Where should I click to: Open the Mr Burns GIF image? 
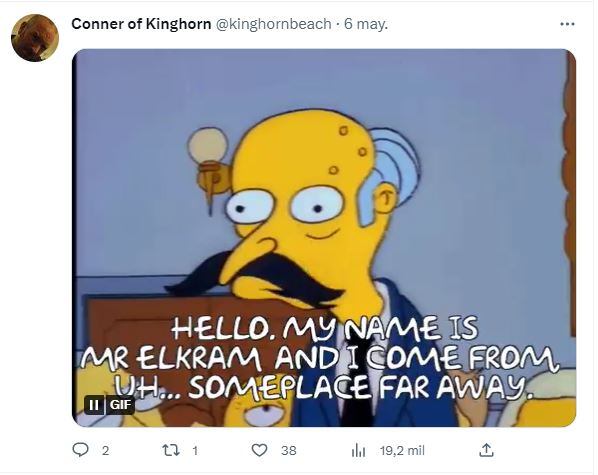tap(324, 238)
